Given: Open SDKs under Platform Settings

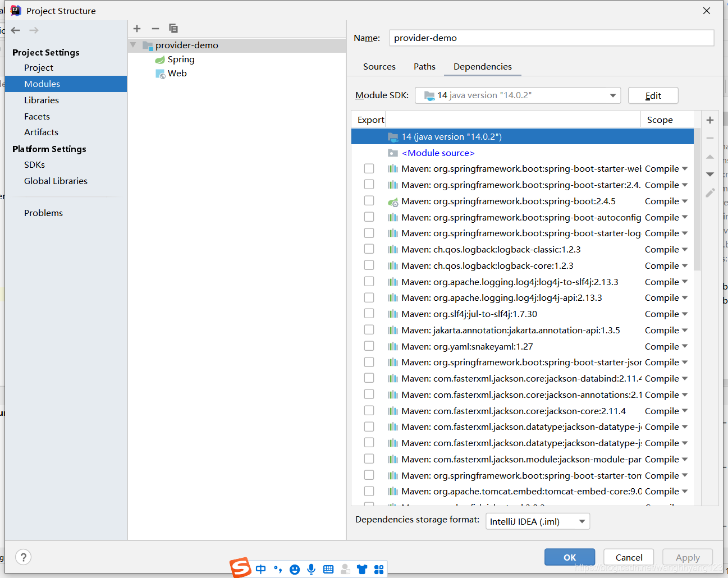Looking at the screenshot, I should tap(34, 164).
